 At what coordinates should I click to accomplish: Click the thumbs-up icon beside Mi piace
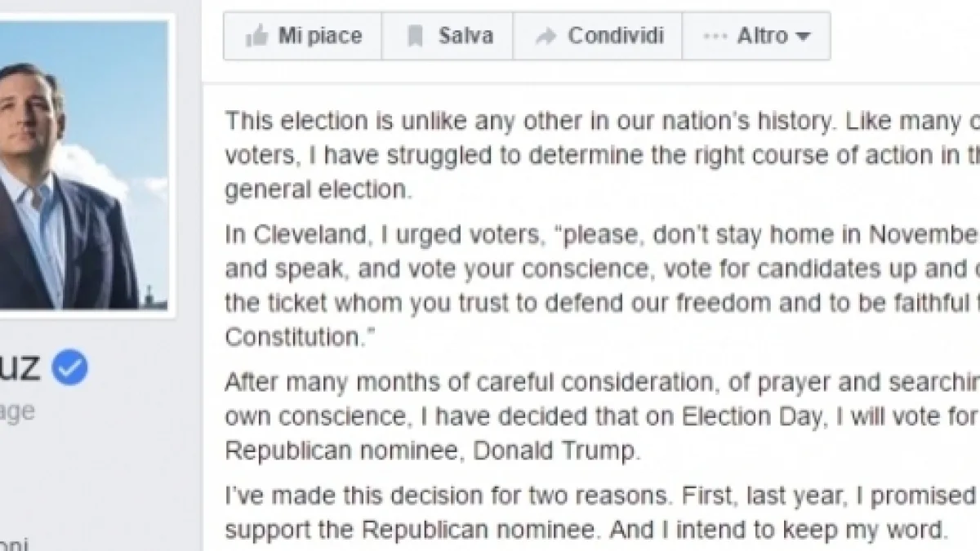256,37
